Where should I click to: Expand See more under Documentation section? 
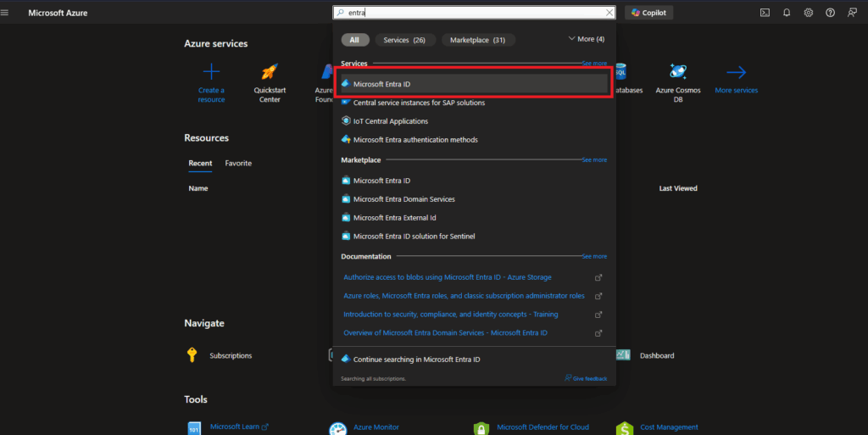(x=594, y=256)
